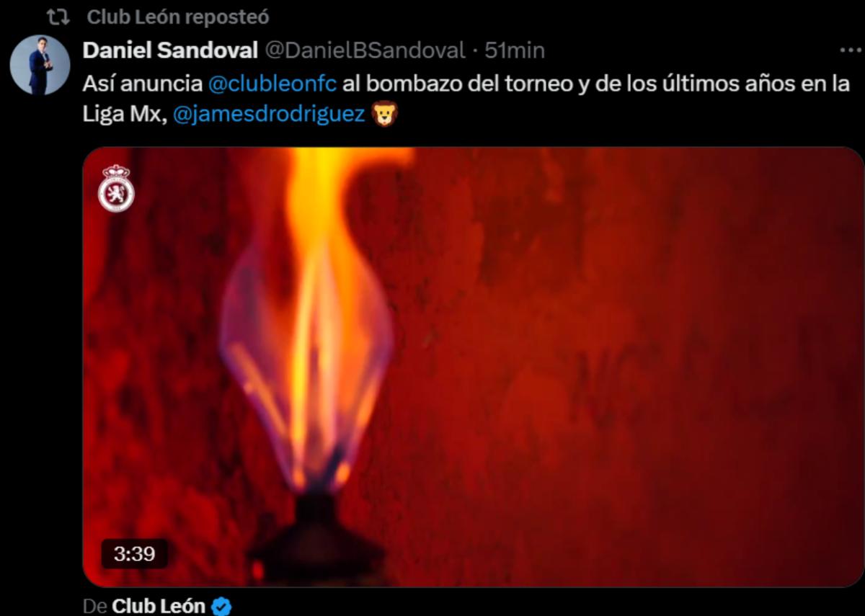This screenshot has height=616, width=865.
Task: Open the Club León source link below the video
Action: [x=159, y=606]
